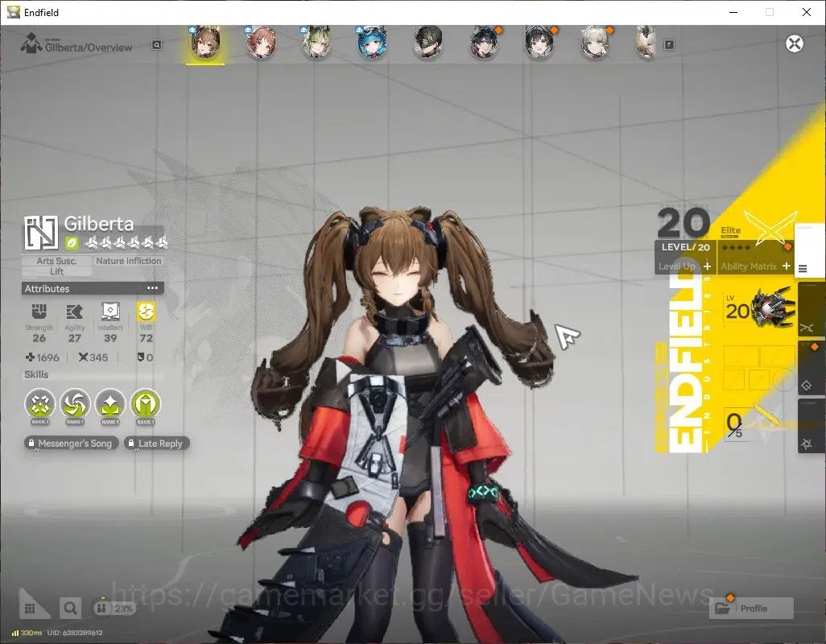Minimize the Endfield window
826x644 pixels.
(x=733, y=12)
